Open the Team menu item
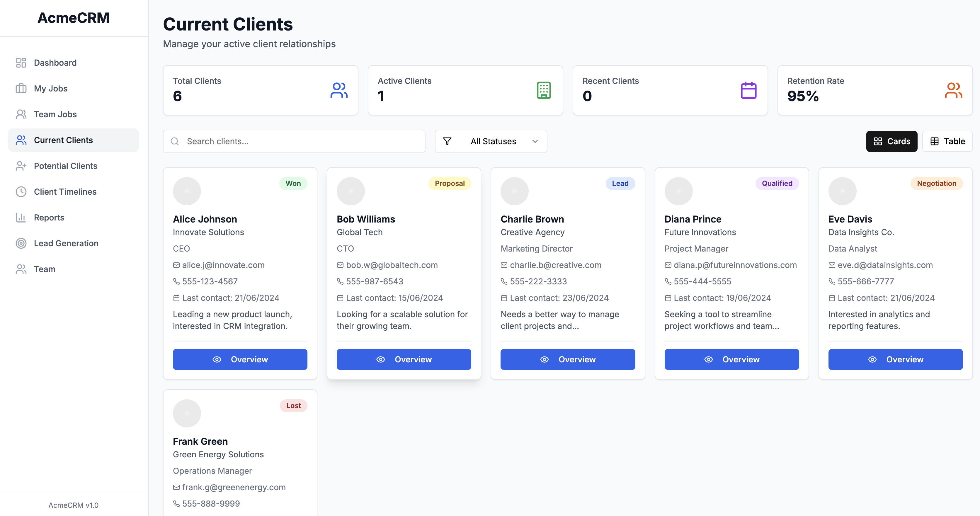The height and width of the screenshot is (516, 980). pos(74,269)
